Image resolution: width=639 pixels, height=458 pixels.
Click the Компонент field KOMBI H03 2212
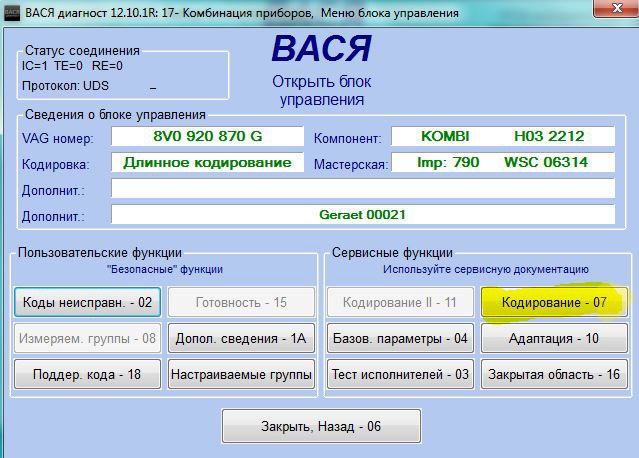[503, 136]
